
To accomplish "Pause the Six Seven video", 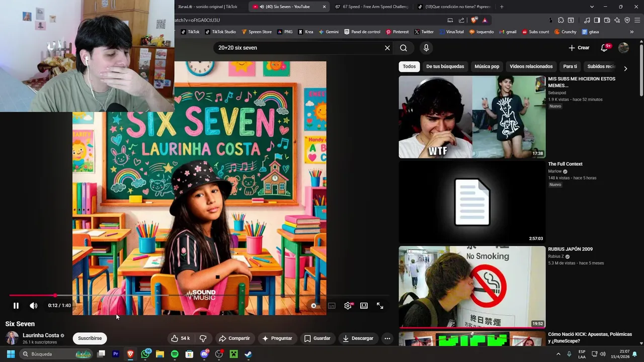I will pyautogui.click(x=16, y=306).
